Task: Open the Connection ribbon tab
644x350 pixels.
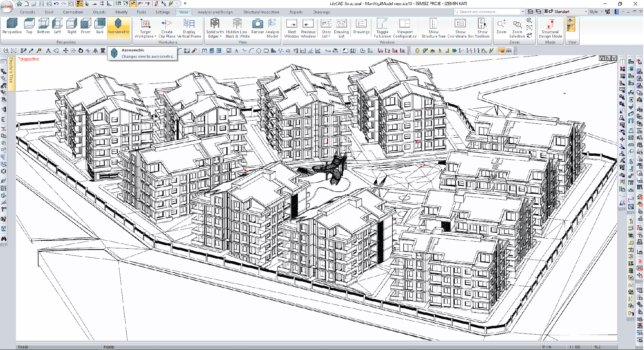Action: click(73, 12)
